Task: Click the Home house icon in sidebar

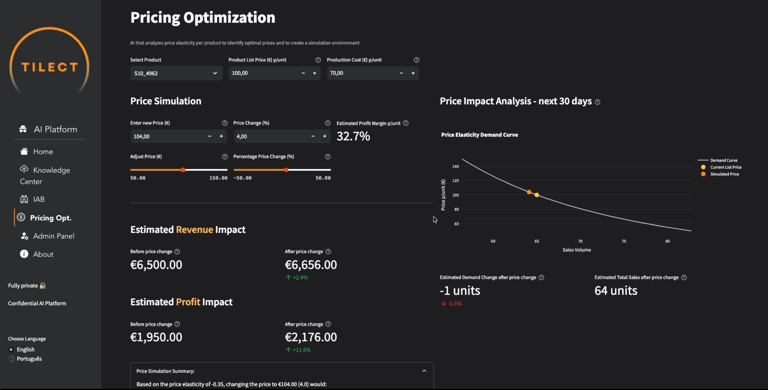Action: [24, 151]
